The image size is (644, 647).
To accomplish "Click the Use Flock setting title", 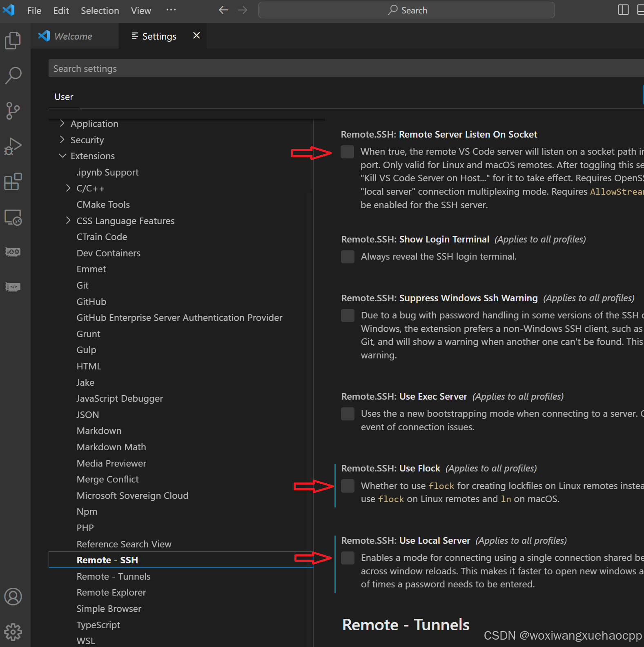I will click(x=391, y=468).
